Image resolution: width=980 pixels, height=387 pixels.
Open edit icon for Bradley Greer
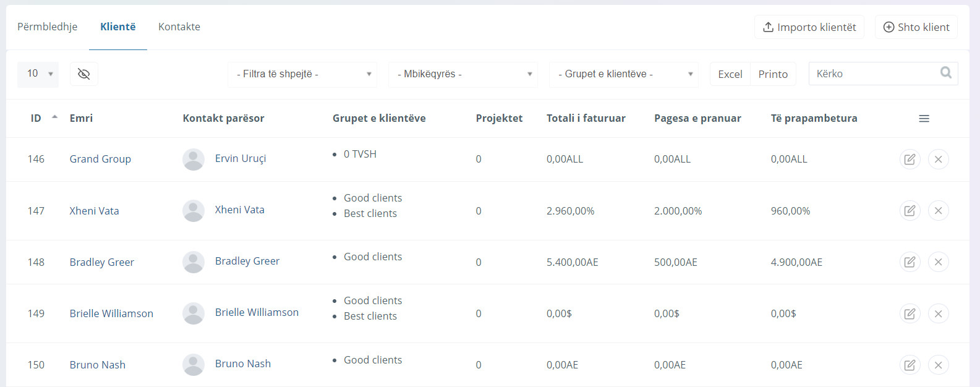coord(910,262)
